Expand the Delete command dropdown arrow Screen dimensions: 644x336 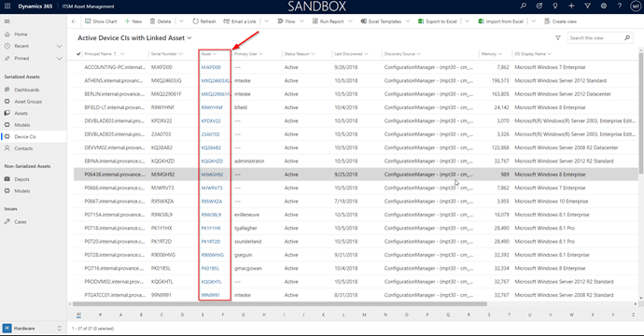(181, 21)
